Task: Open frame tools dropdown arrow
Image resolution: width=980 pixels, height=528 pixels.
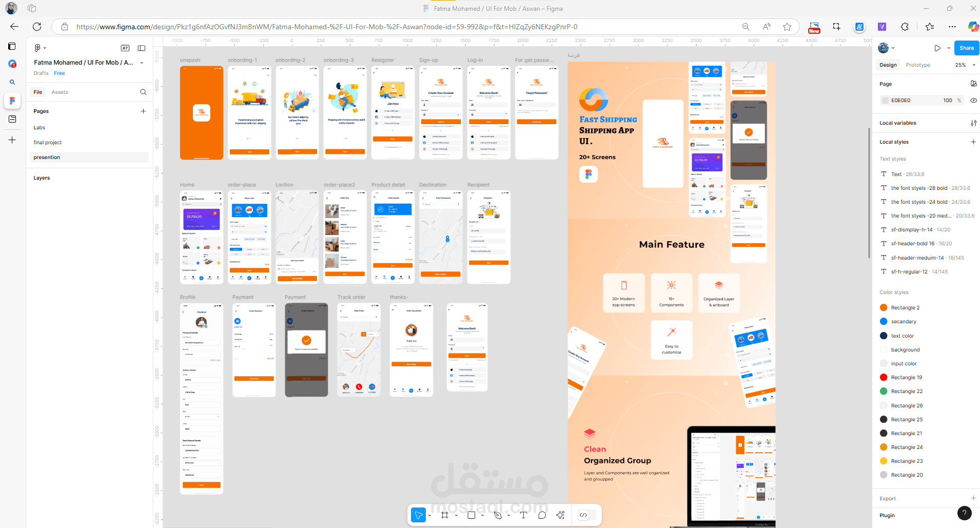Action: [456, 515]
